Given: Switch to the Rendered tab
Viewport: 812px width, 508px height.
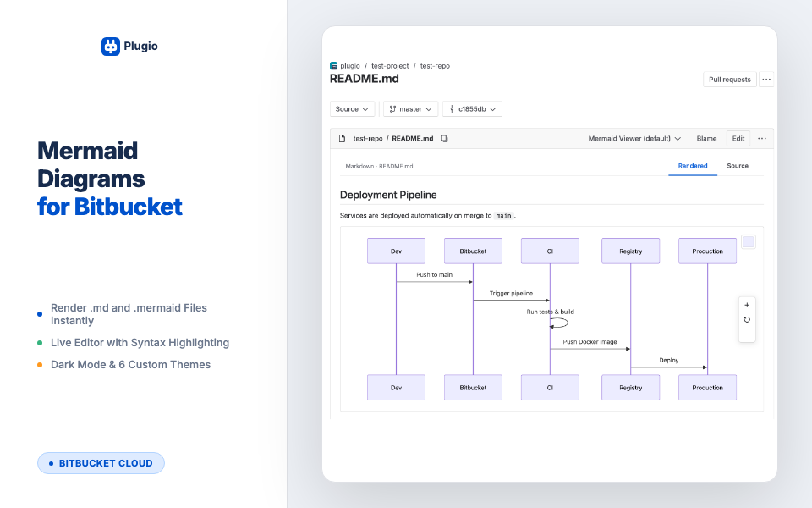Looking at the screenshot, I should tap(693, 166).
